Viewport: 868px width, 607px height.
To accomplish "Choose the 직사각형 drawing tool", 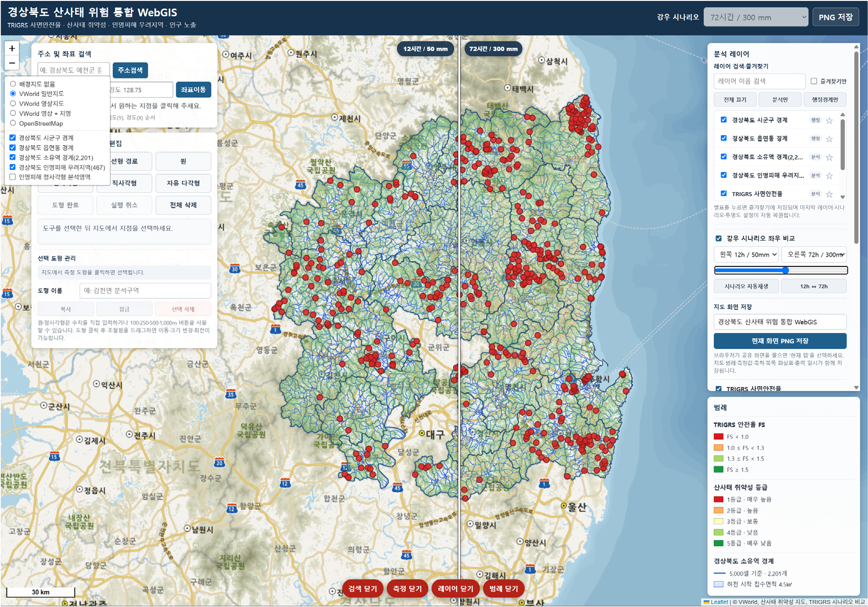I will [124, 183].
